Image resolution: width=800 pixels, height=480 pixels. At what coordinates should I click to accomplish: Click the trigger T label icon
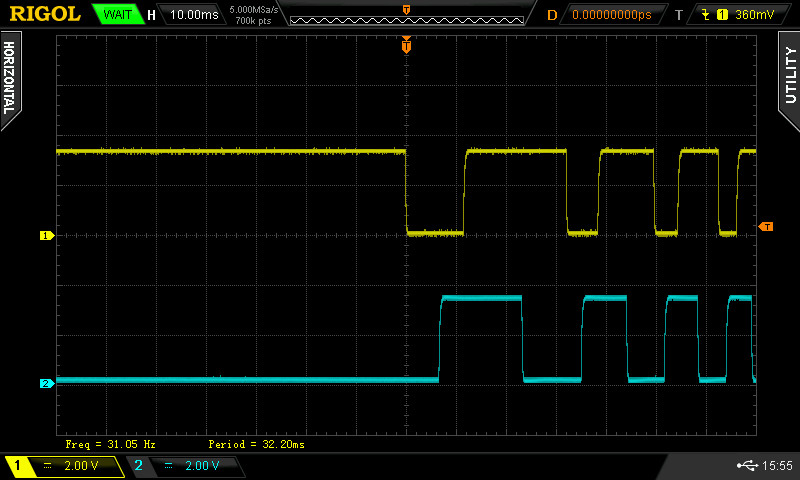tap(679, 15)
